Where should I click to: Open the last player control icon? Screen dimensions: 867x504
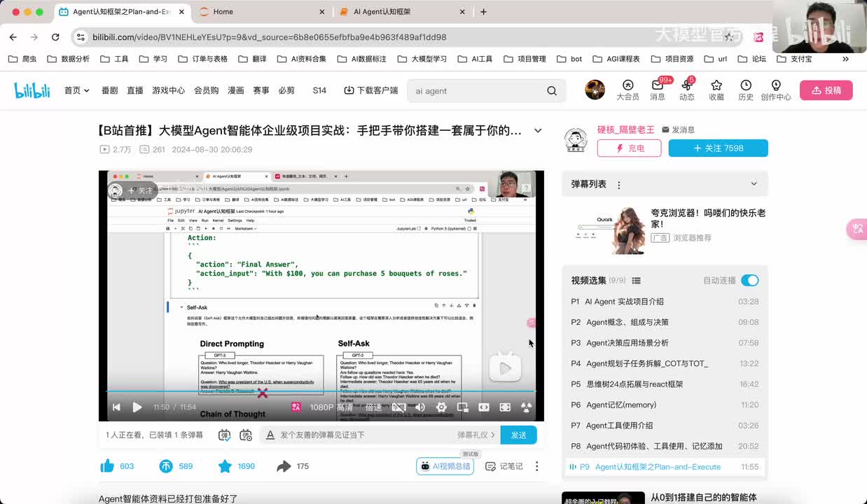tap(527, 407)
